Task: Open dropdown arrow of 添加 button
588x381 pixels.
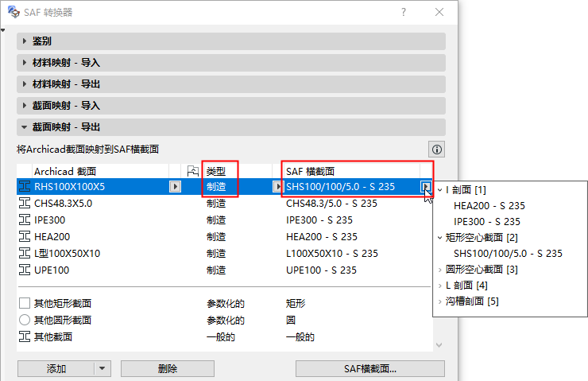Action: 102,368
